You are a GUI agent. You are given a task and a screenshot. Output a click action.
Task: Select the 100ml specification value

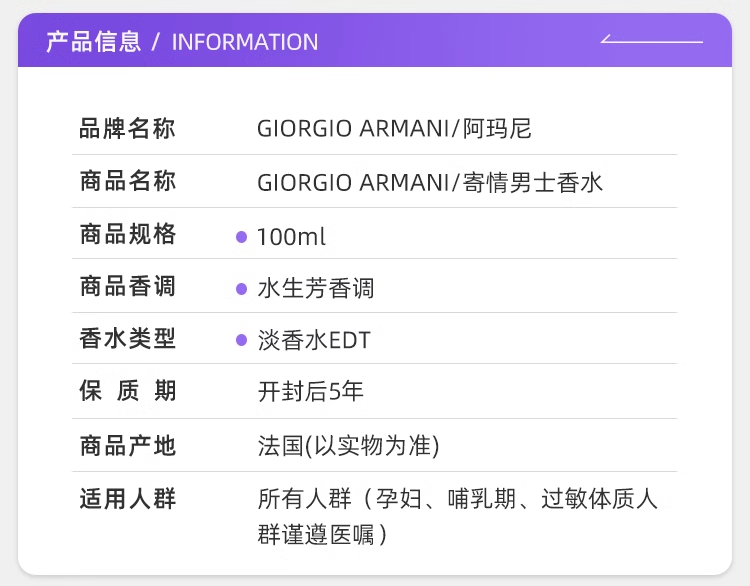[291, 237]
